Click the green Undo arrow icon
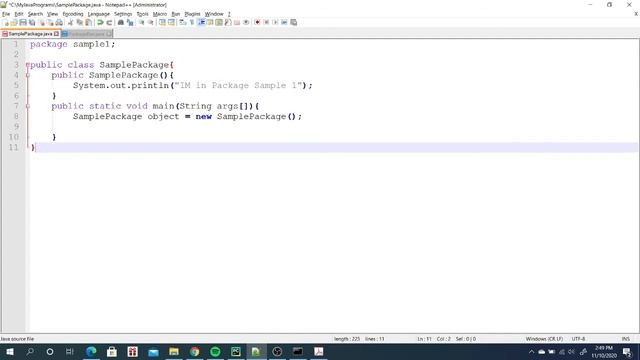640x360 pixels. [x=100, y=22]
